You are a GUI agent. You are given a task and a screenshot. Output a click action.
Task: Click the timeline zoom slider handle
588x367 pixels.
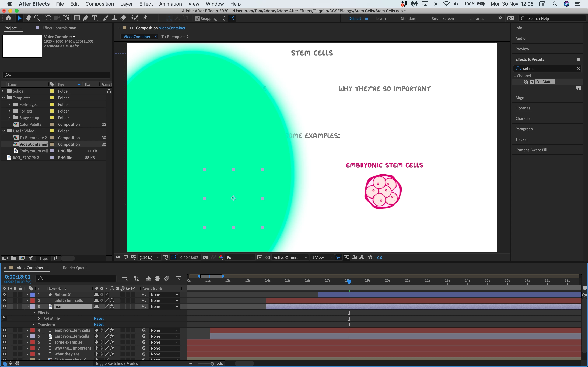point(212,364)
